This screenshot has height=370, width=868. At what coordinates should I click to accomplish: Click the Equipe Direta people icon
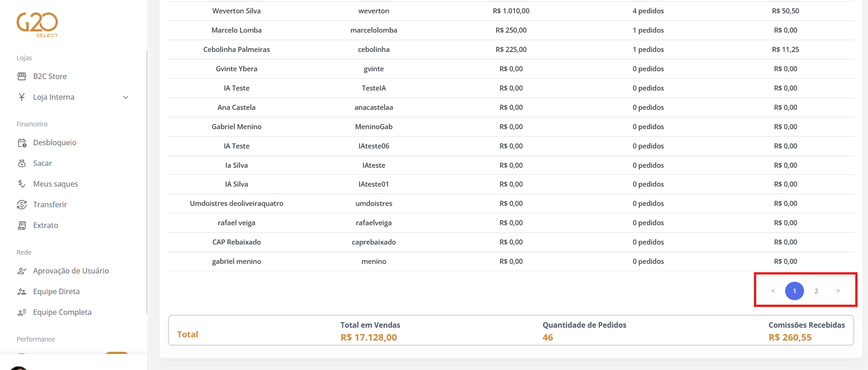(22, 292)
